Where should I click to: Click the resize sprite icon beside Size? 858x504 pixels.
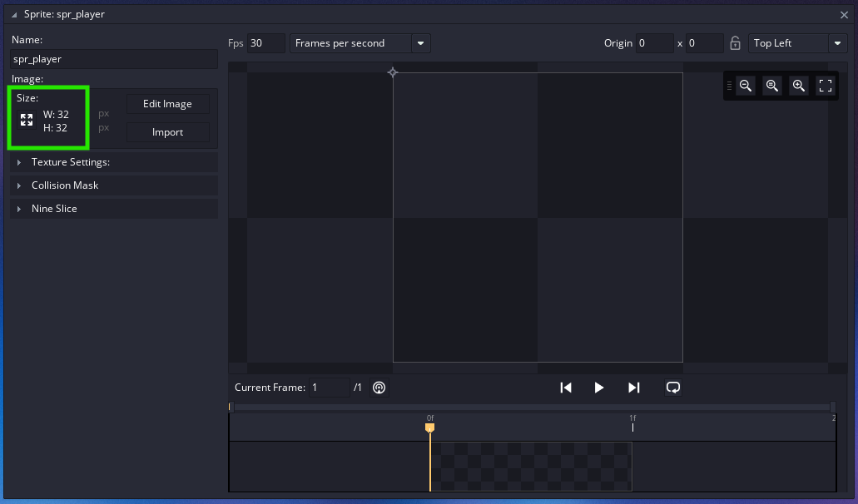(27, 121)
